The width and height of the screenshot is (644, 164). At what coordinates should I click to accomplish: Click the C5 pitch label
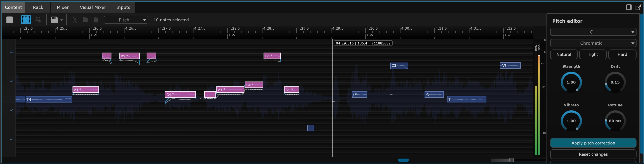11,81
